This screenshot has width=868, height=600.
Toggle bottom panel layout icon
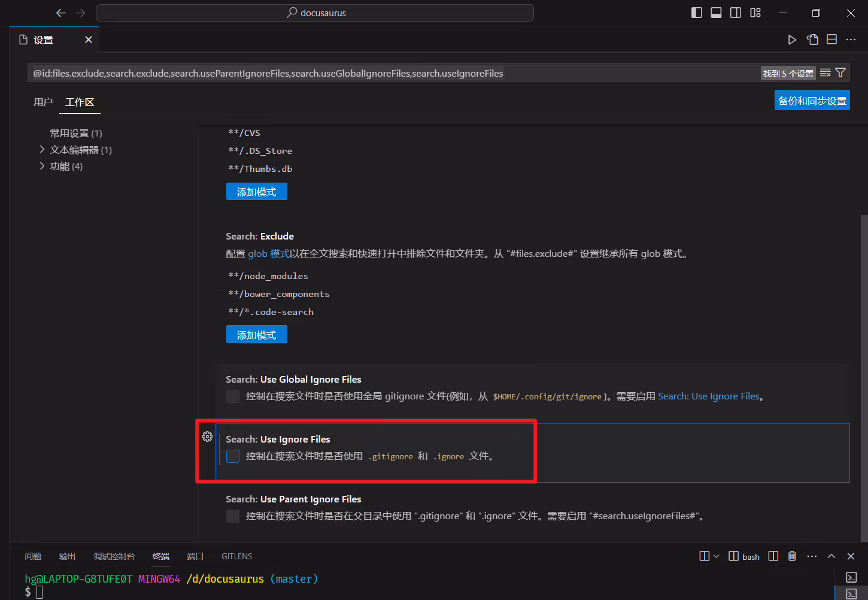[x=716, y=13]
